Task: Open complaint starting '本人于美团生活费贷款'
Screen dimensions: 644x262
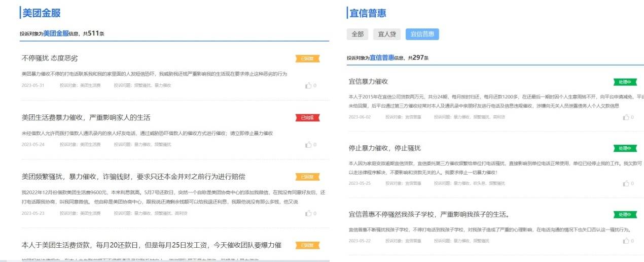Action: [x=151, y=245]
